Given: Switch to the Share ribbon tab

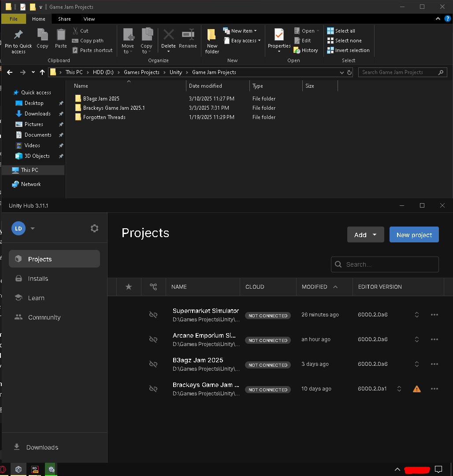Looking at the screenshot, I should pyautogui.click(x=64, y=19).
